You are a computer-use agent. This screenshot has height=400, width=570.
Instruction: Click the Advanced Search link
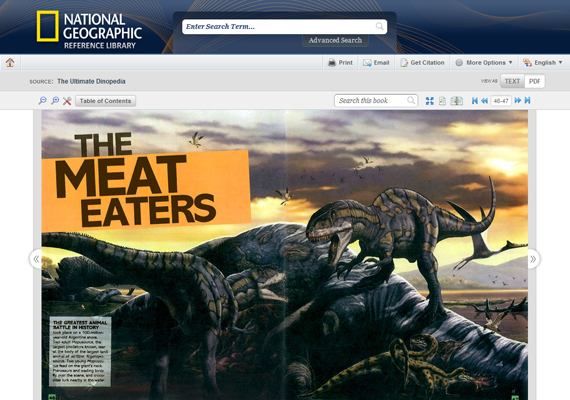(x=335, y=40)
